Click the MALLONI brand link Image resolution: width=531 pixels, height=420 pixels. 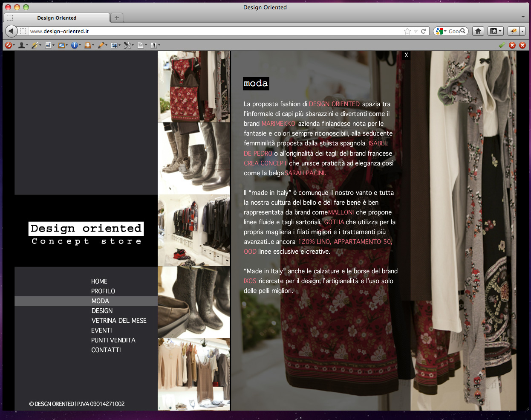tap(341, 212)
